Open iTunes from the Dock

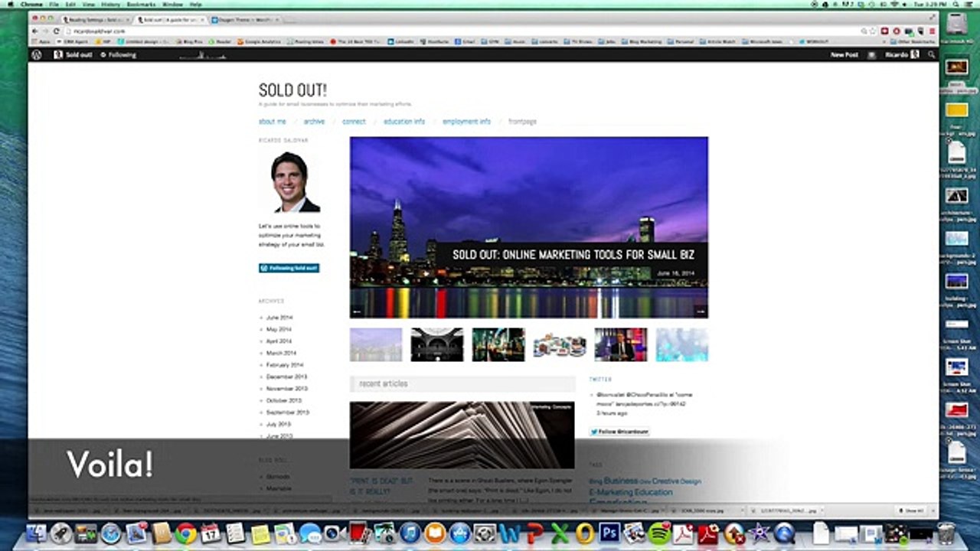(410, 533)
